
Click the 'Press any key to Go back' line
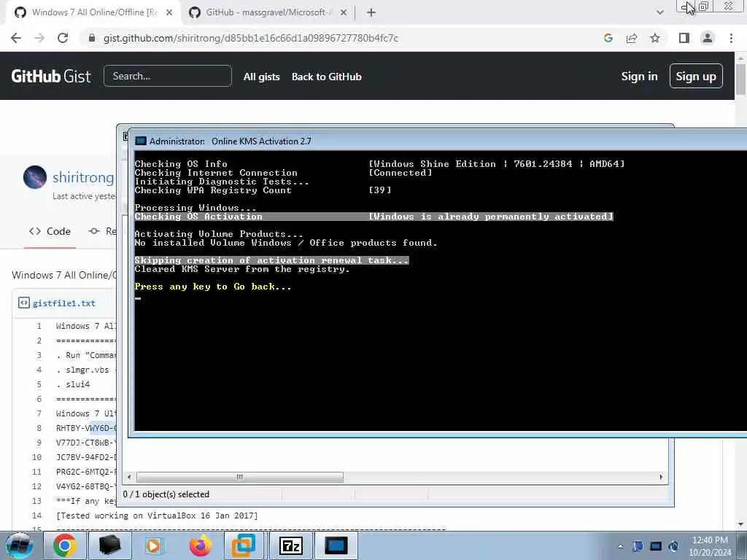(212, 287)
